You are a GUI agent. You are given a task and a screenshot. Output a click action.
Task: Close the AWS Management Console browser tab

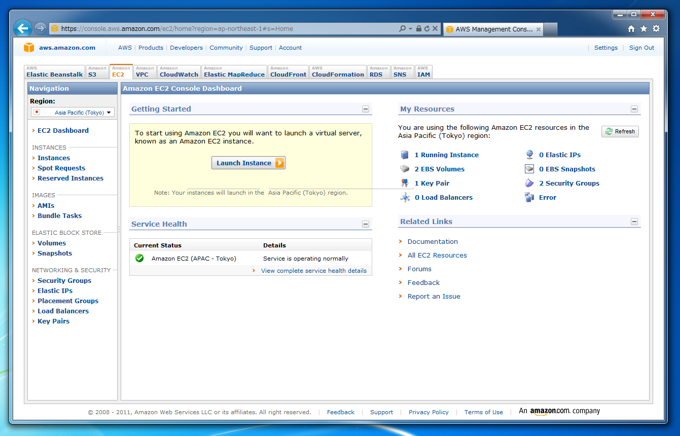(x=538, y=30)
